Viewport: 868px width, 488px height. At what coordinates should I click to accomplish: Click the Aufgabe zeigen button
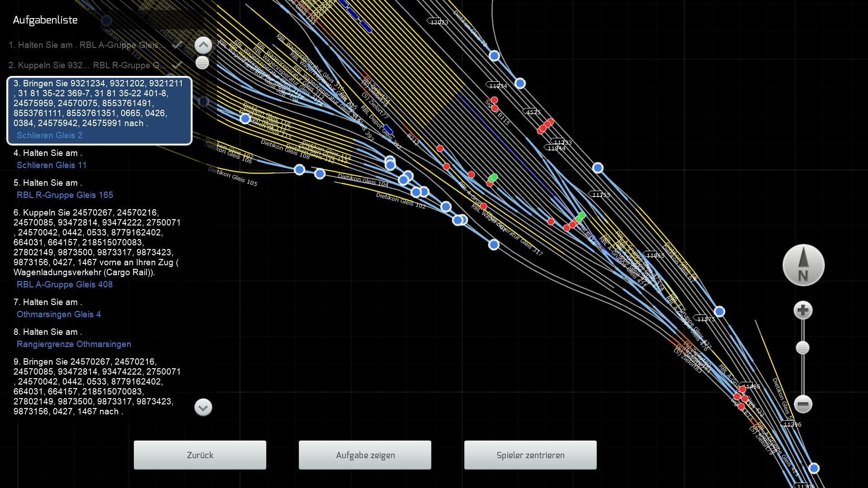pyautogui.click(x=365, y=455)
